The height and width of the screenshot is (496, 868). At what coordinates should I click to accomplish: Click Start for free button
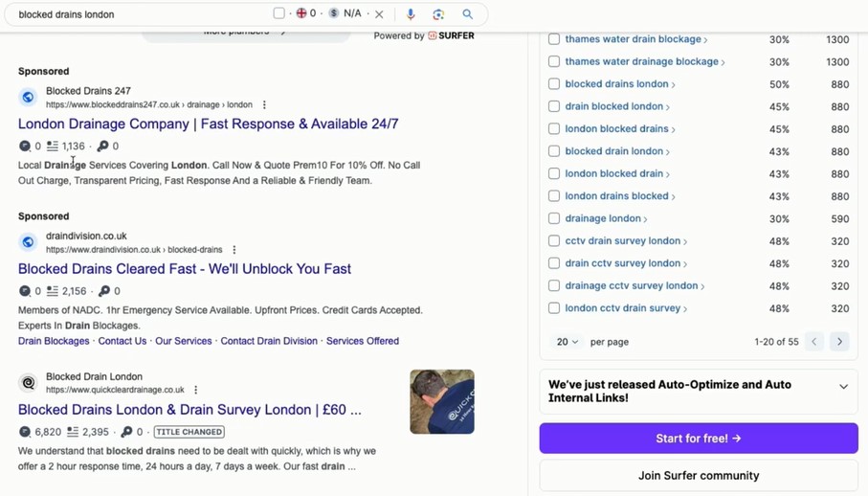(x=699, y=439)
